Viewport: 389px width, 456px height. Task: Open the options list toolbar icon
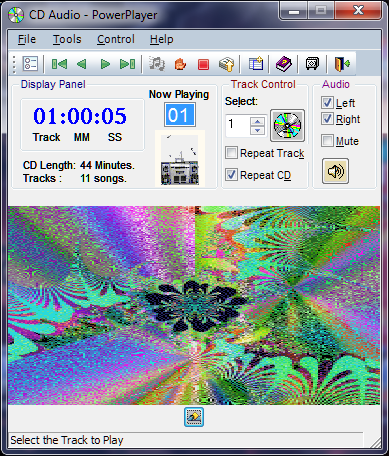(30, 64)
